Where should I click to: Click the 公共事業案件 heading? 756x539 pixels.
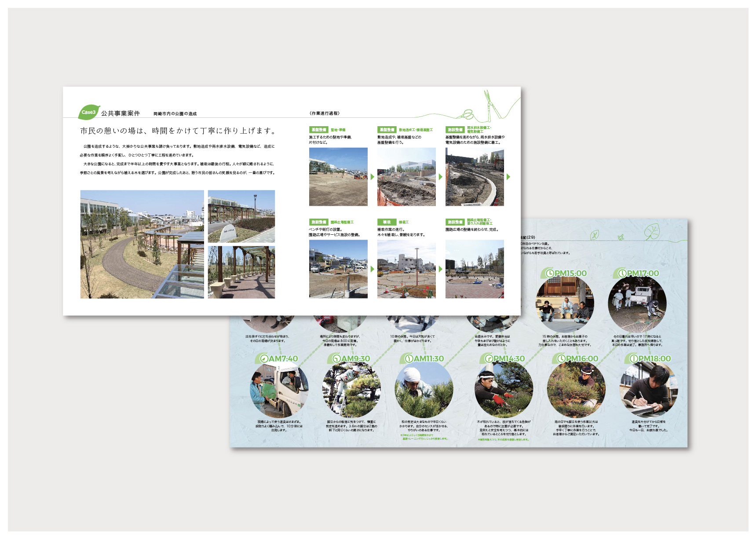coord(121,113)
